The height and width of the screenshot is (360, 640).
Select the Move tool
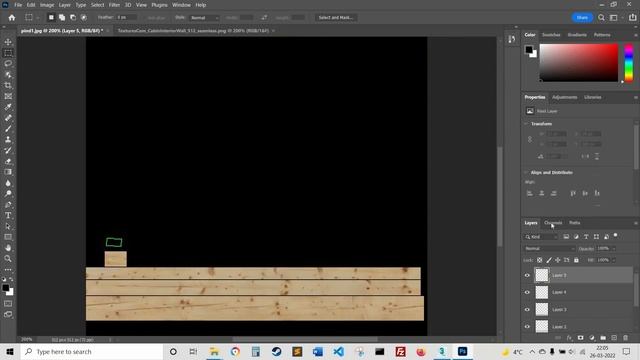(8, 42)
